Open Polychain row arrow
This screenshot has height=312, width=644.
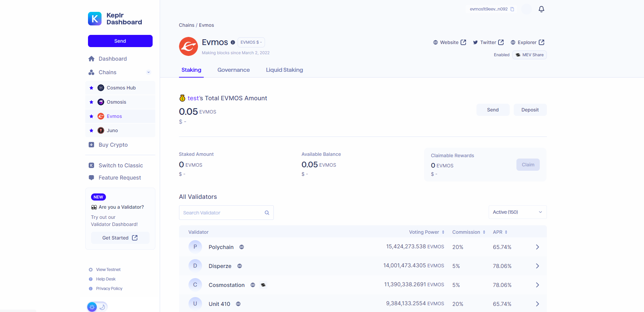coord(537,247)
